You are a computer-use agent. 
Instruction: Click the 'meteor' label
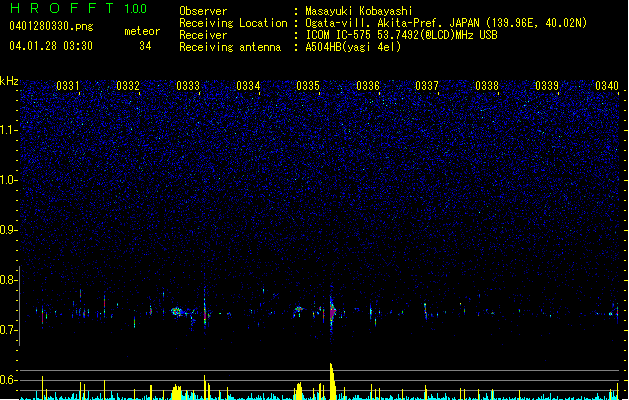[142, 31]
